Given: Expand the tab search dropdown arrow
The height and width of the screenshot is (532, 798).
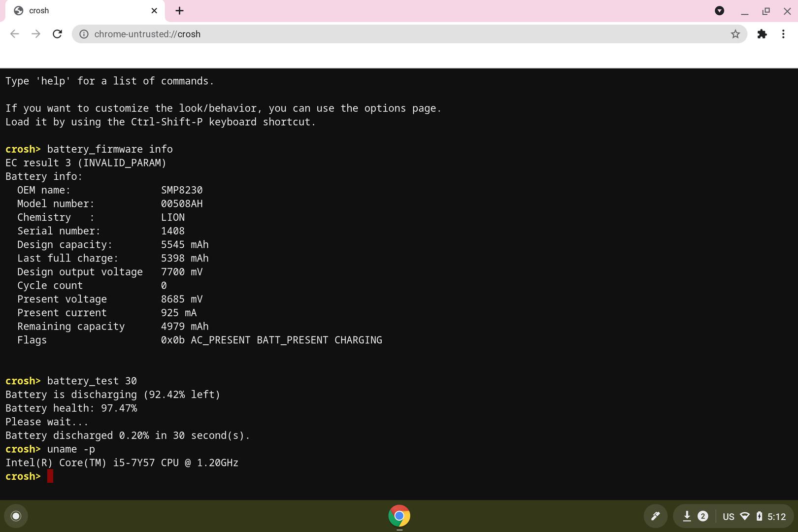Looking at the screenshot, I should [719, 11].
